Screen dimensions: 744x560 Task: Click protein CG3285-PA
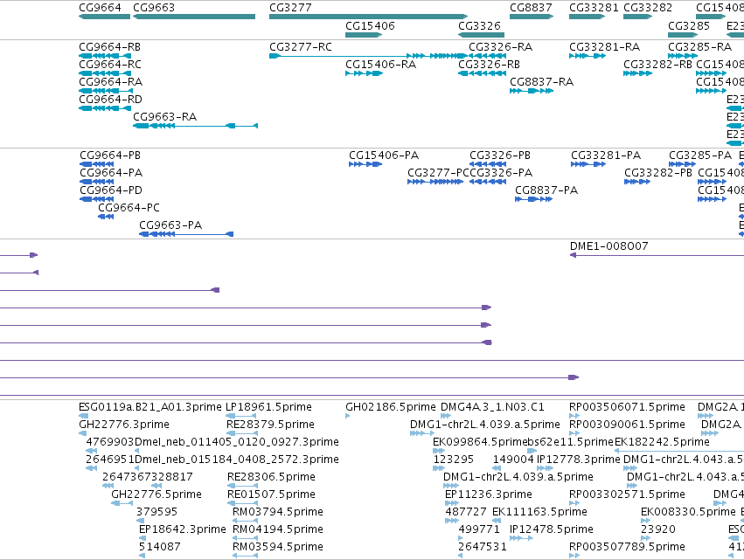click(700, 156)
